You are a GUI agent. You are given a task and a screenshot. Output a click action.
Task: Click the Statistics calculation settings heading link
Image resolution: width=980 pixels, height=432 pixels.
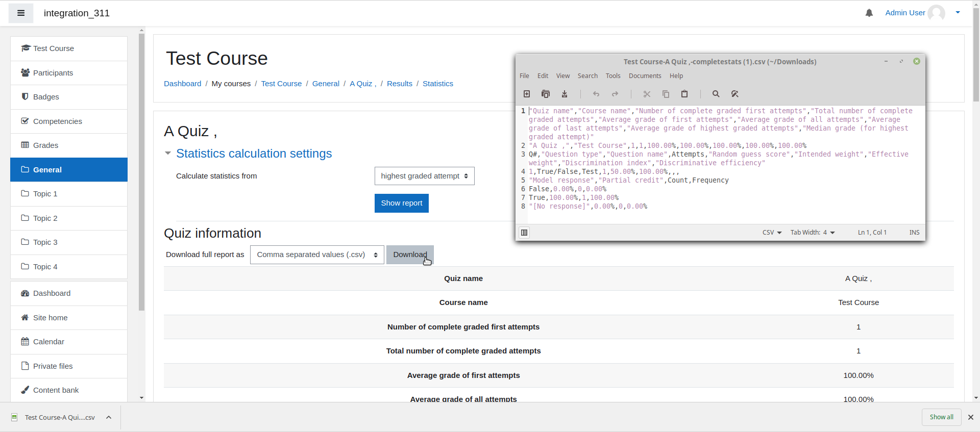pos(254,154)
